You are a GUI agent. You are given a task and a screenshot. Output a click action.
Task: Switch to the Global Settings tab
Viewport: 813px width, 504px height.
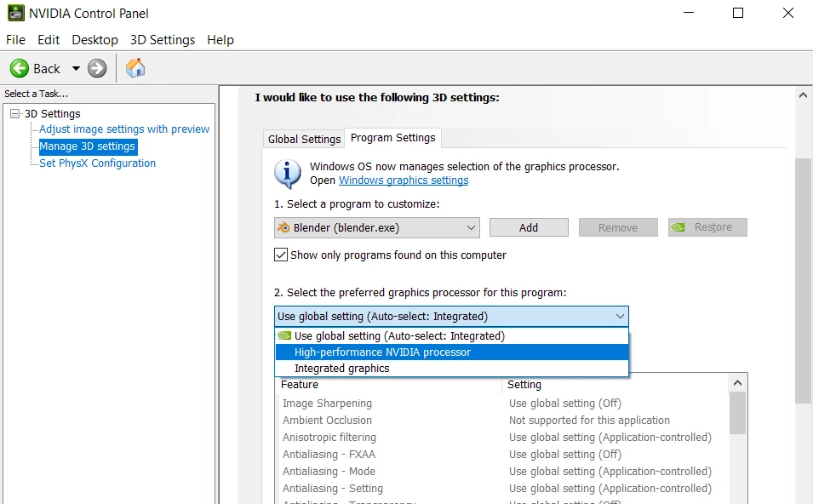(x=305, y=139)
